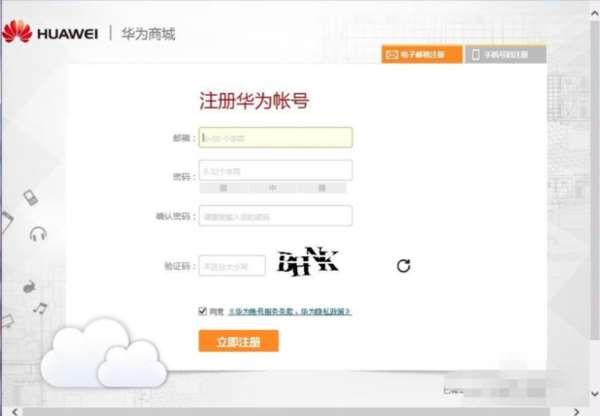Image resolution: width=600 pixels, height=416 pixels.
Task: Click the 验证码 captcha code input
Action: pyautogui.click(x=232, y=266)
